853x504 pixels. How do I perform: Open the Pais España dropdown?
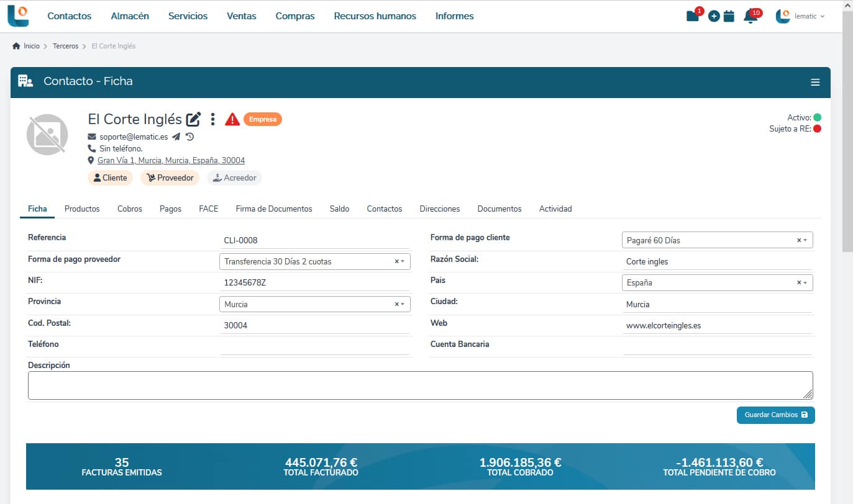click(717, 282)
